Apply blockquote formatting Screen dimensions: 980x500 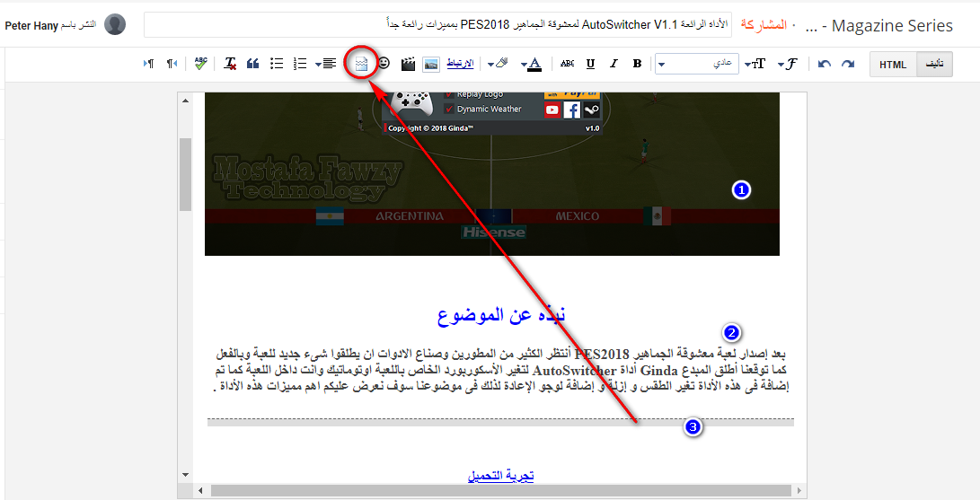click(253, 64)
